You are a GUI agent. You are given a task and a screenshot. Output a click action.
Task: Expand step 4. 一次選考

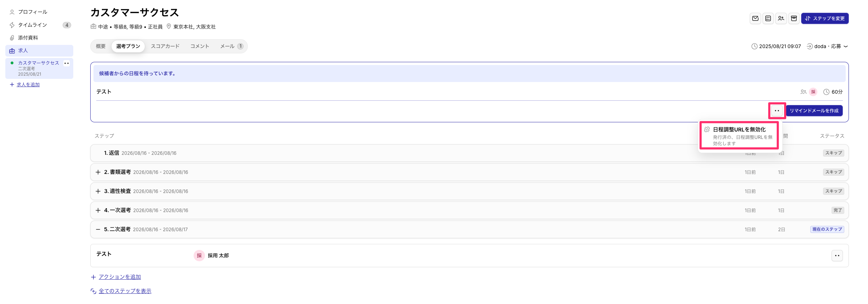click(98, 210)
